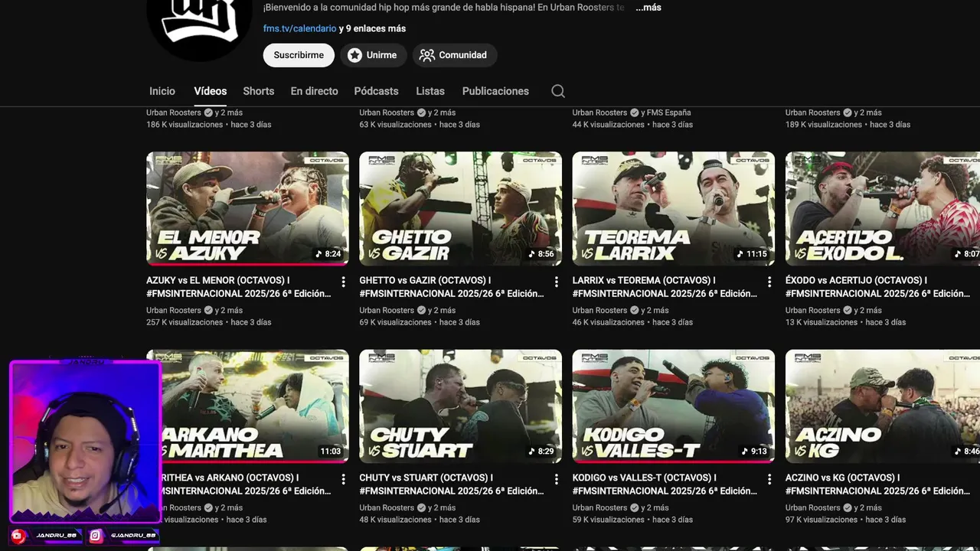Switch to the Shorts tab
The image size is (980, 551).
click(259, 91)
